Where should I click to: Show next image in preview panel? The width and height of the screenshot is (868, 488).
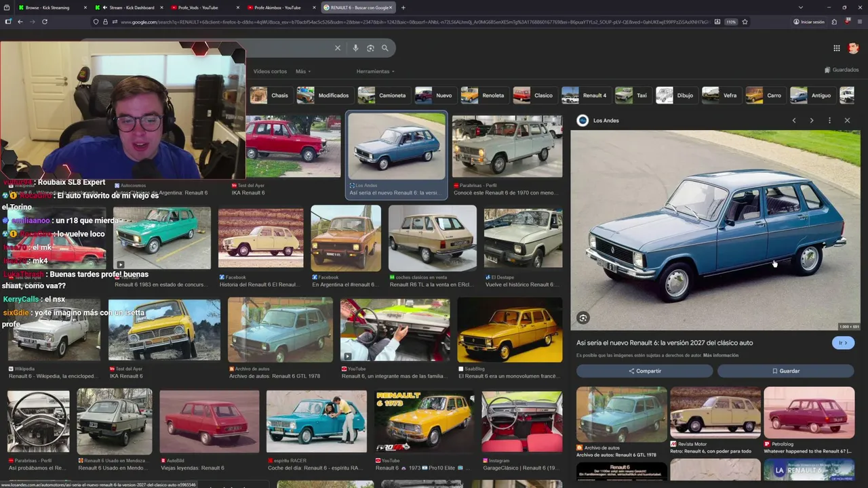coord(812,121)
